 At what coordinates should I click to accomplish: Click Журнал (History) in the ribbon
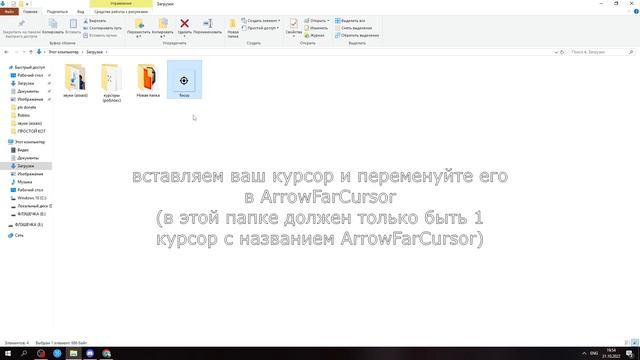pyautogui.click(x=315, y=36)
